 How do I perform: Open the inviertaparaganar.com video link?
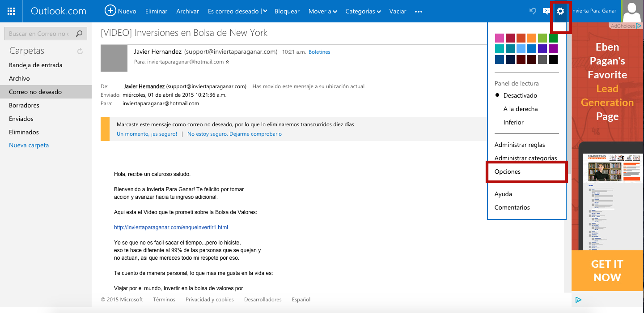(x=171, y=227)
